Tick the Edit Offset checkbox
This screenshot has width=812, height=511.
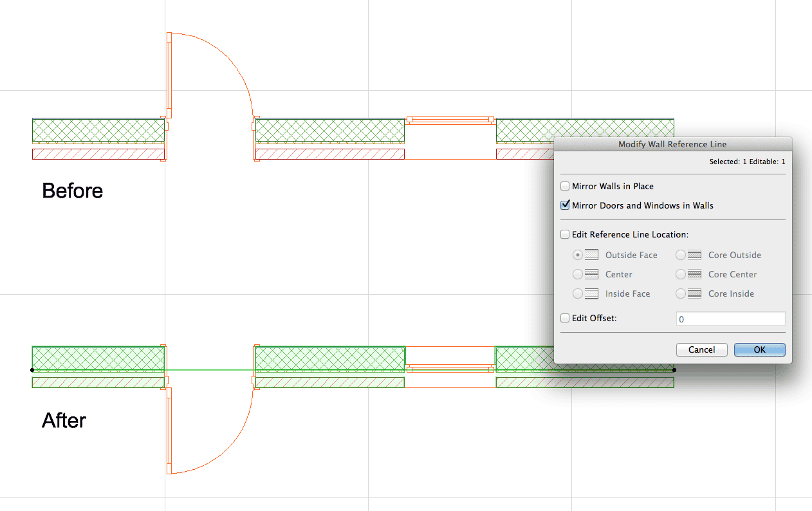(565, 318)
